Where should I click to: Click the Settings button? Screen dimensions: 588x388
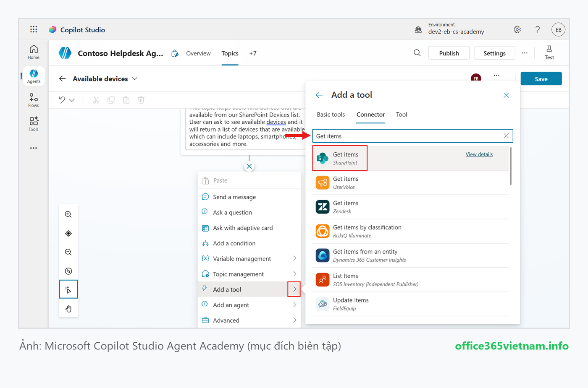click(x=494, y=53)
